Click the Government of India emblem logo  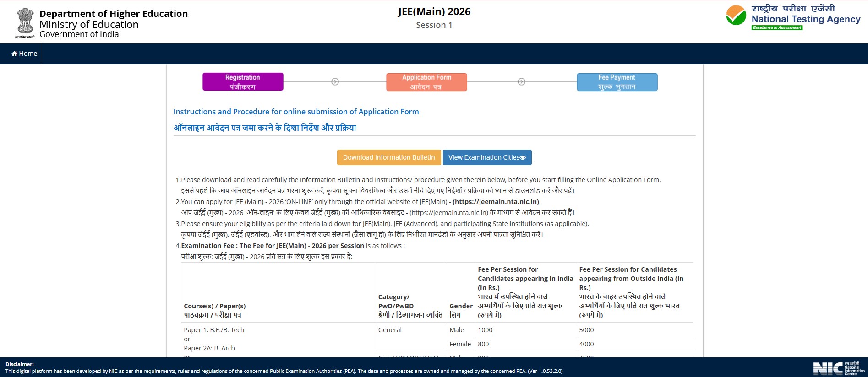(x=25, y=23)
